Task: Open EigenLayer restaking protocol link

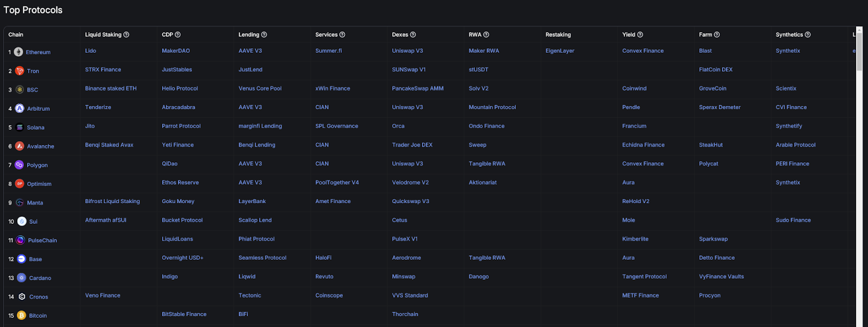Action: point(560,51)
